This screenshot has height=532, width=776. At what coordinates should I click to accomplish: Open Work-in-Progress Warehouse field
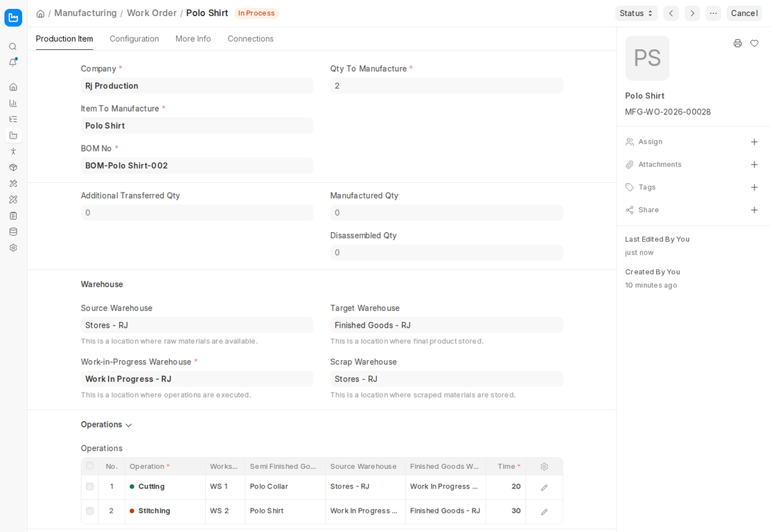[197, 379]
